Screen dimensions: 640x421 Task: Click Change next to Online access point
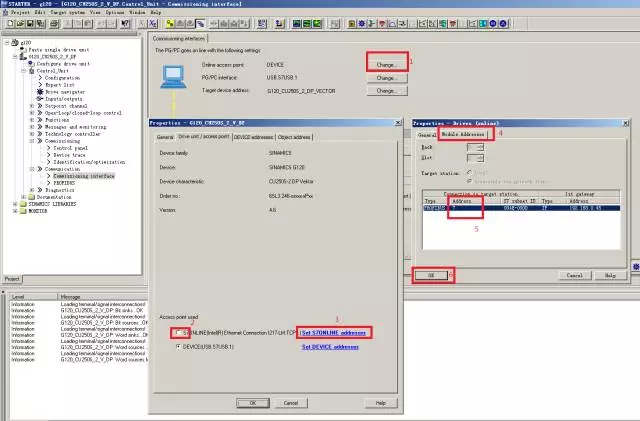coord(386,64)
